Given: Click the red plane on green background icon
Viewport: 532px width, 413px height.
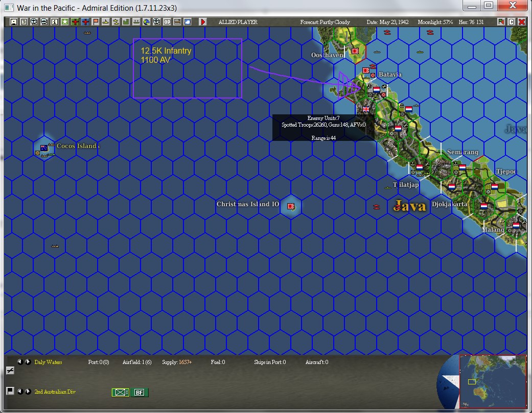Looking at the screenshot, I should coord(75,22).
